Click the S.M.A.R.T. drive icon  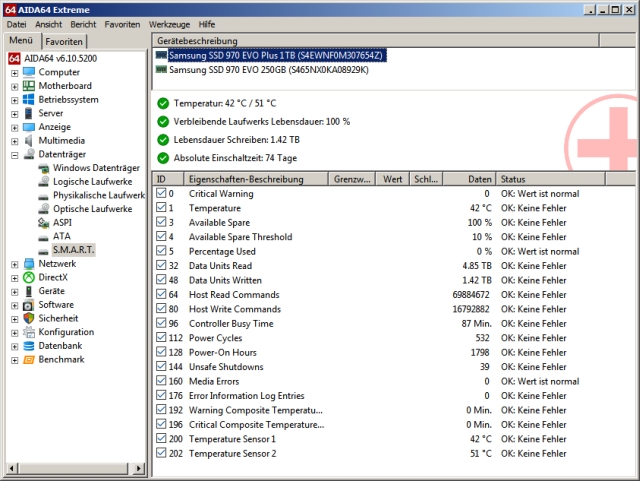point(43,251)
